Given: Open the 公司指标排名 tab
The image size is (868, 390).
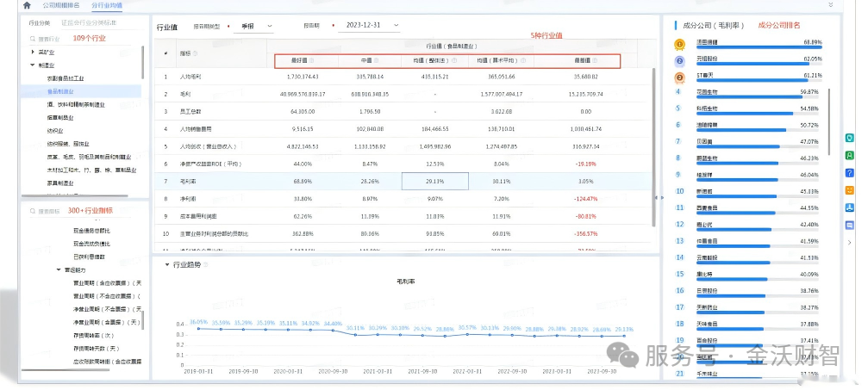Looking at the screenshot, I should [x=61, y=5].
